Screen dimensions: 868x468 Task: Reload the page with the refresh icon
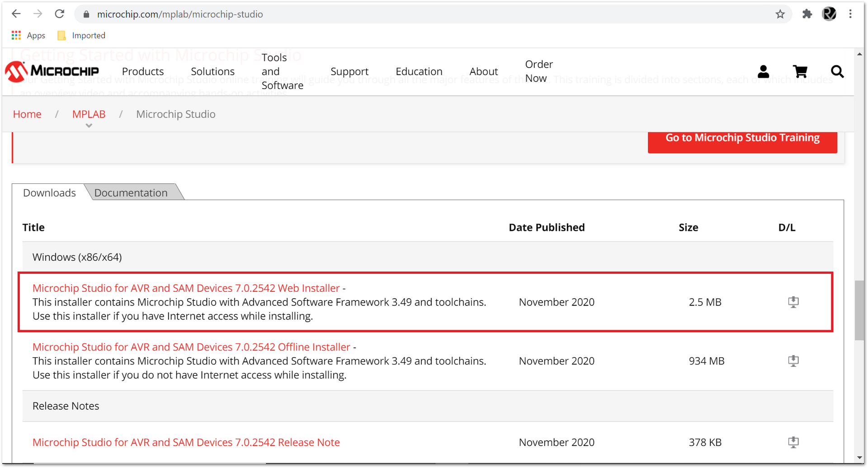60,14
